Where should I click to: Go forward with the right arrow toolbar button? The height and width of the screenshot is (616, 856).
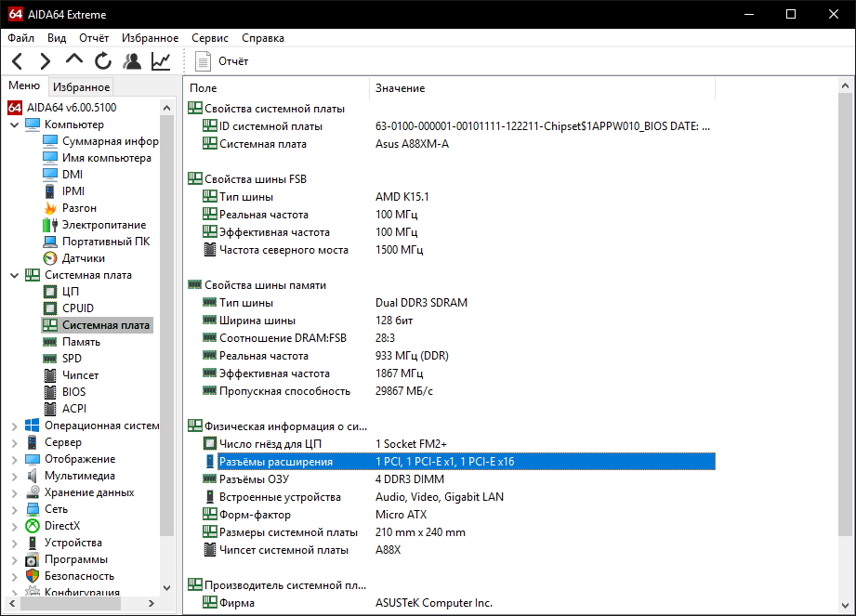click(46, 61)
